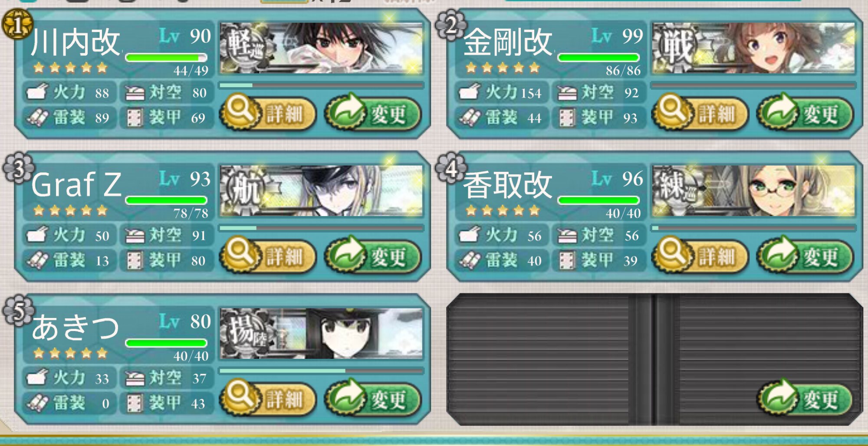The height and width of the screenshot is (446, 868).
Task: Change (変更) 香取改 in slot 4
Action: coord(805,256)
